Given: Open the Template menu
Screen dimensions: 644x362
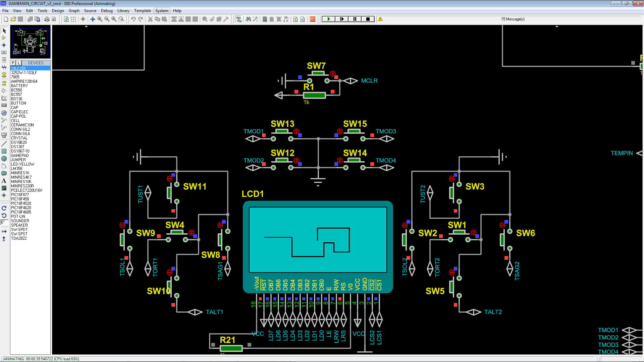Looking at the screenshot, I should tap(143, 11).
